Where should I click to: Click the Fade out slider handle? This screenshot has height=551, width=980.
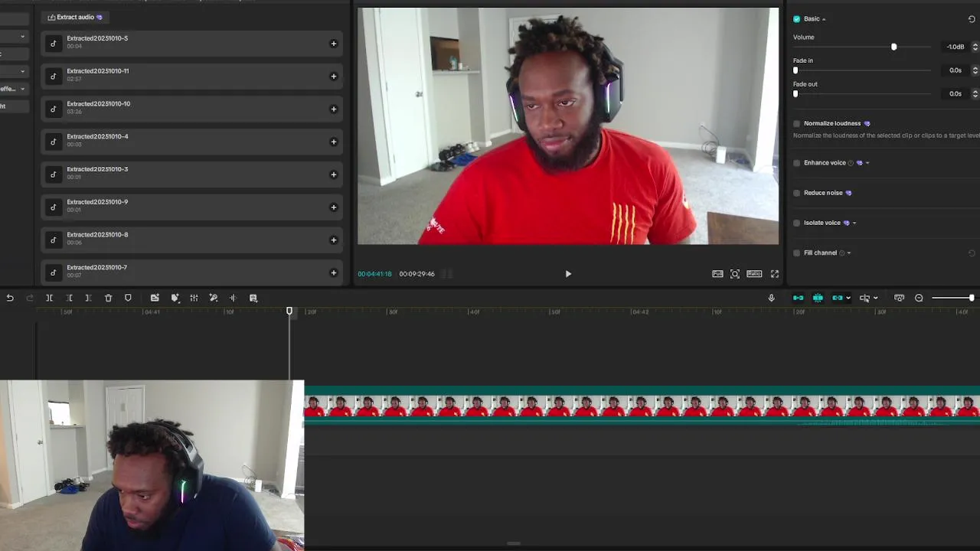[795, 94]
